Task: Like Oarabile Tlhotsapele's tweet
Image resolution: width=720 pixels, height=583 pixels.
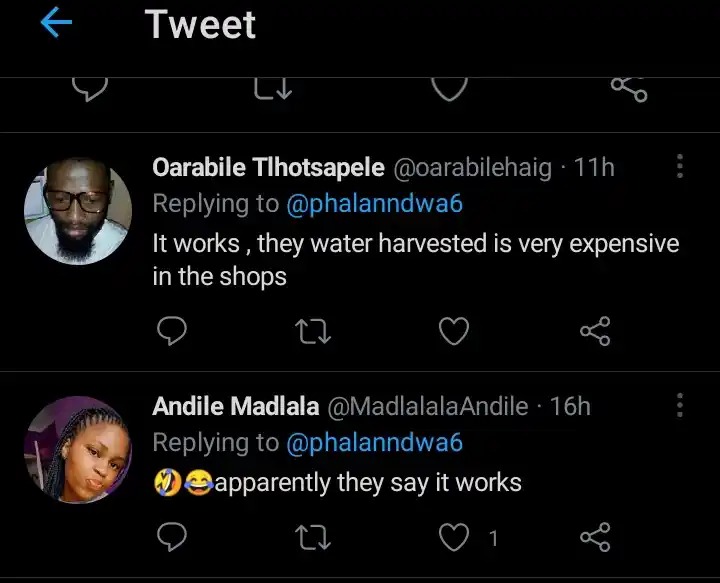Action: (x=454, y=331)
